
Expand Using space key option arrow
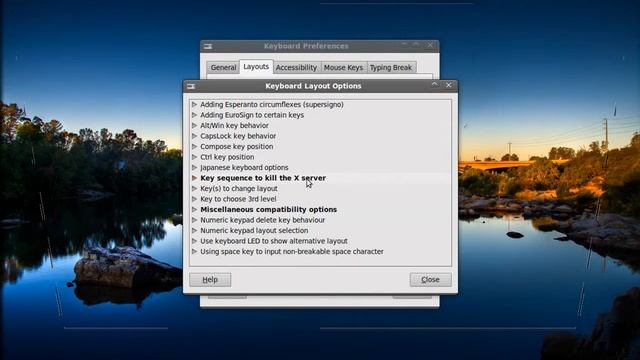coord(194,251)
